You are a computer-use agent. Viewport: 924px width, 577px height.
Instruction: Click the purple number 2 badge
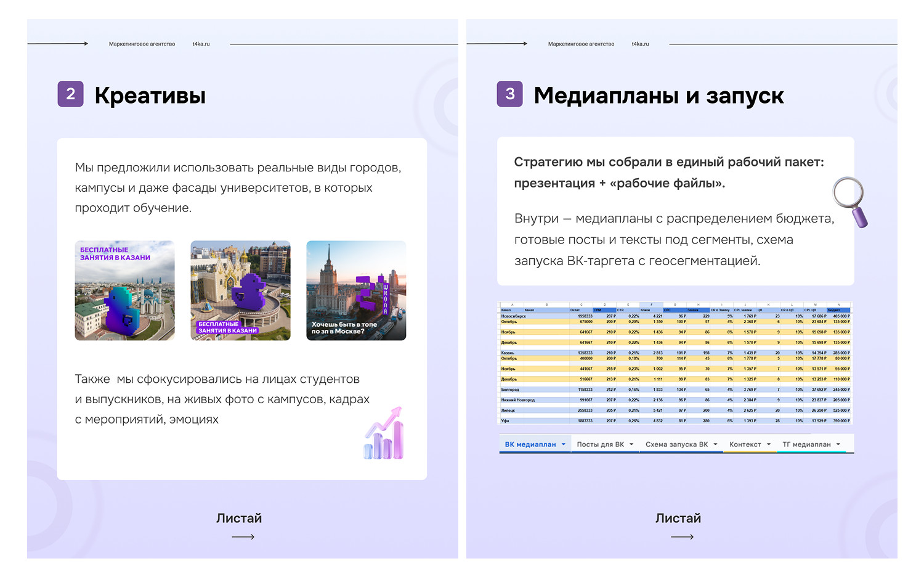pos(71,94)
